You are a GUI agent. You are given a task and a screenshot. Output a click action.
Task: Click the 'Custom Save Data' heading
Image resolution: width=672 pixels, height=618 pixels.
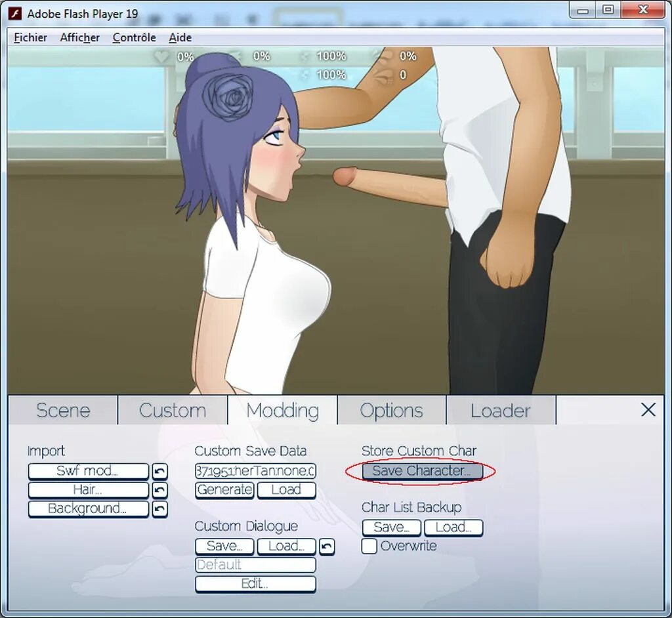click(250, 451)
